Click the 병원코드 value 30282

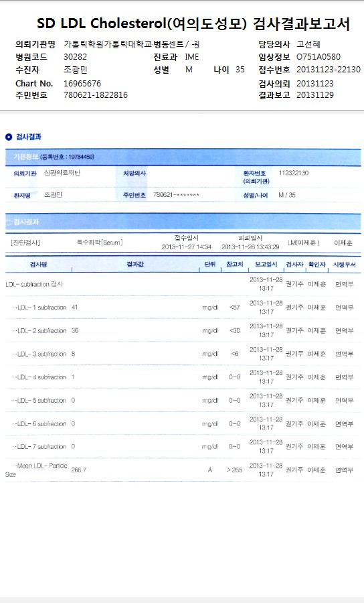tap(75, 57)
